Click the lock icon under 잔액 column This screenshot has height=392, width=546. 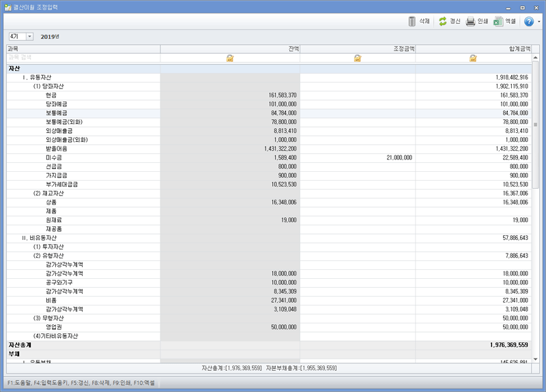click(230, 59)
